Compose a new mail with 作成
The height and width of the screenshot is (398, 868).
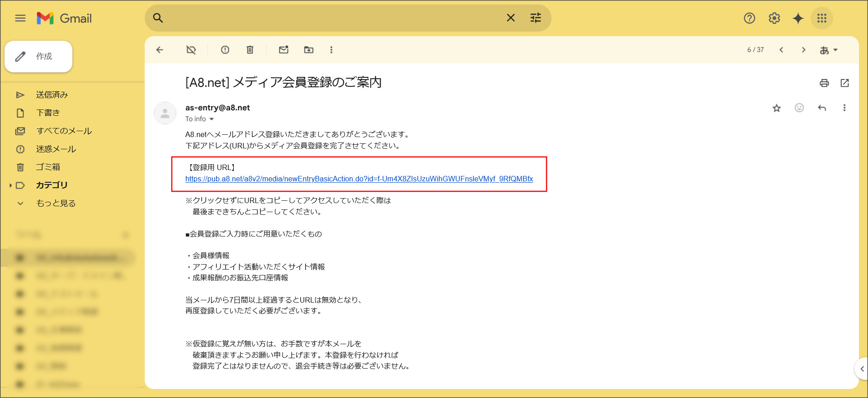tap(38, 57)
